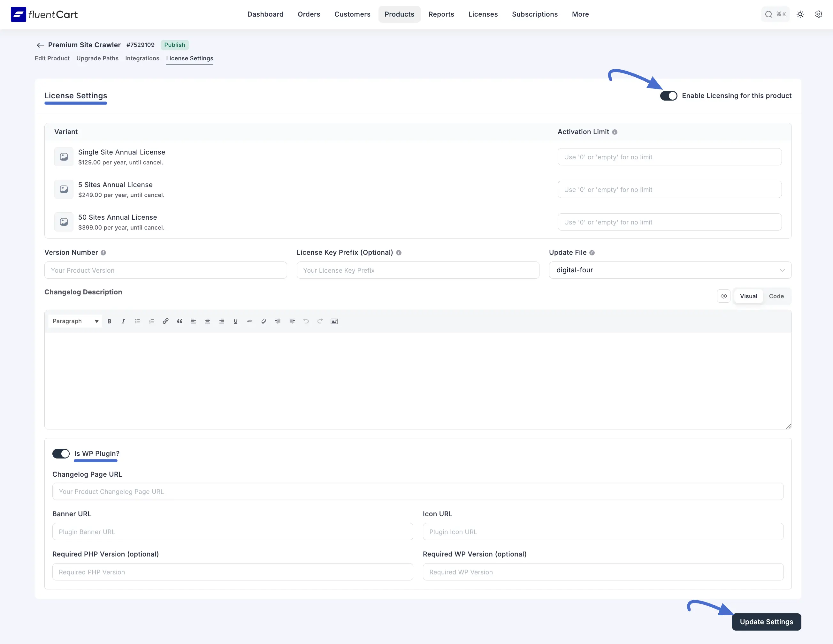Open the Update File dropdown showing digital-four
The width and height of the screenshot is (833, 644).
(670, 270)
